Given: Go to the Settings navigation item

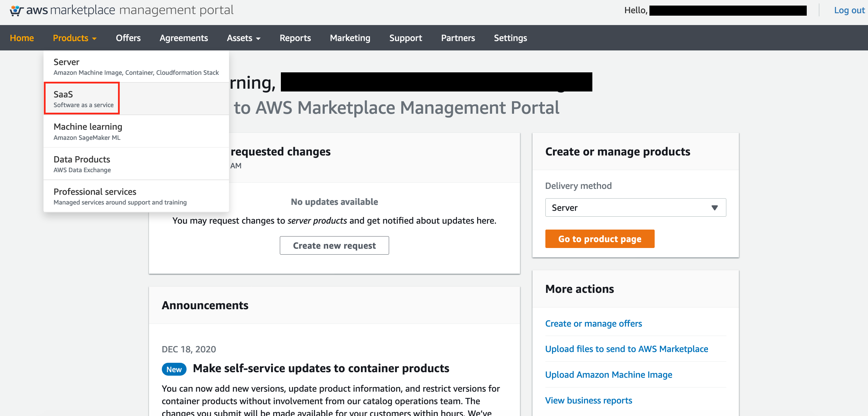Looking at the screenshot, I should (x=510, y=38).
